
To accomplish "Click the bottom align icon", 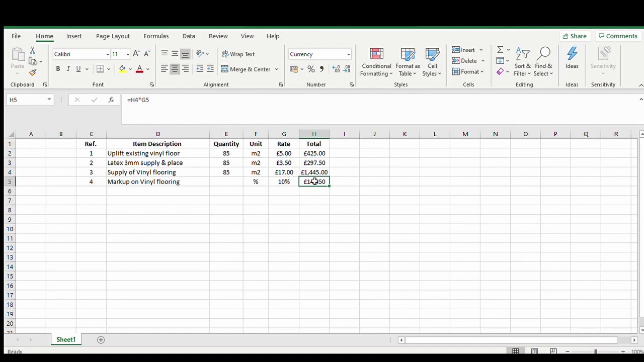I will pyautogui.click(x=185, y=54).
